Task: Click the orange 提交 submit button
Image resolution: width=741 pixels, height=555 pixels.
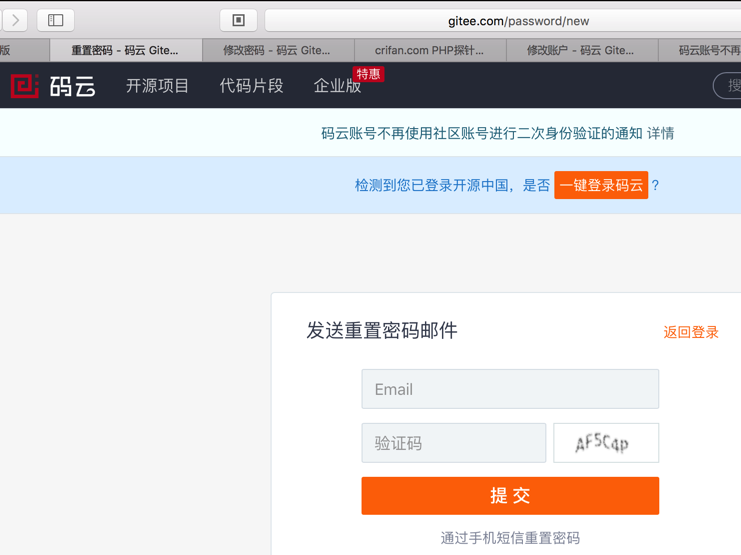Action: [510, 495]
